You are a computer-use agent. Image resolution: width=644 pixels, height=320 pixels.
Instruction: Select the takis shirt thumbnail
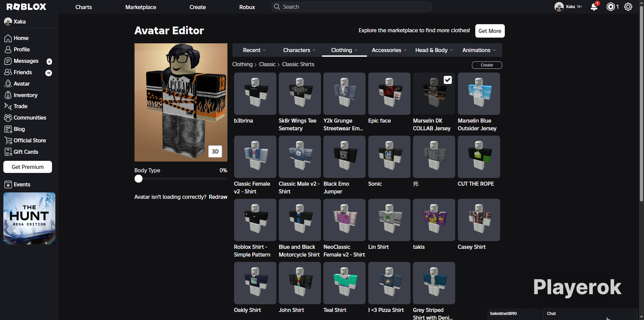(x=434, y=220)
